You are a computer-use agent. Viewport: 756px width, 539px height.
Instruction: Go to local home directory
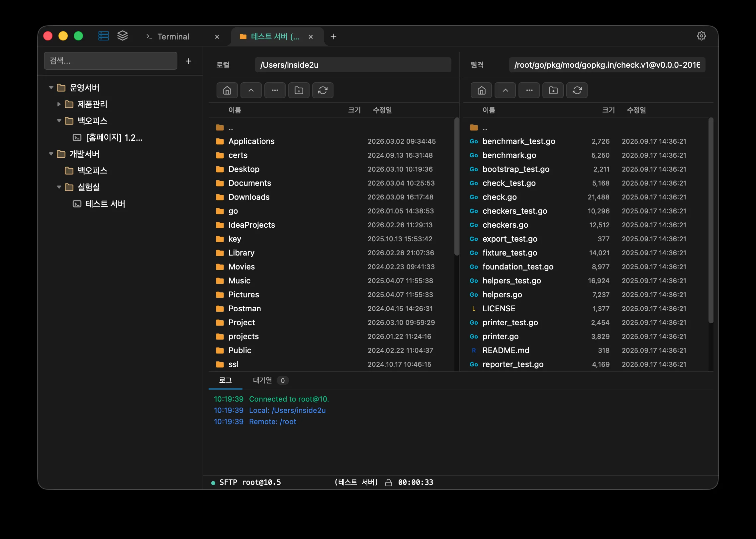227,90
